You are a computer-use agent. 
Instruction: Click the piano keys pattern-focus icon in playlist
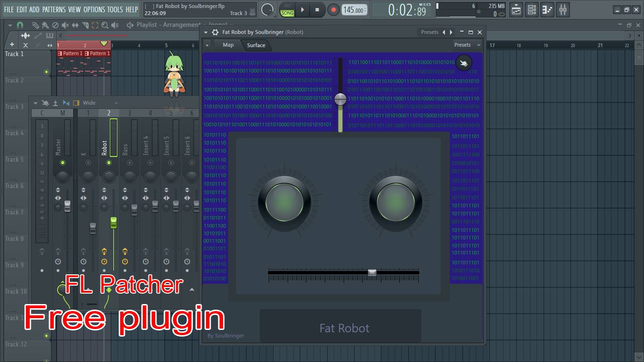point(50,35)
